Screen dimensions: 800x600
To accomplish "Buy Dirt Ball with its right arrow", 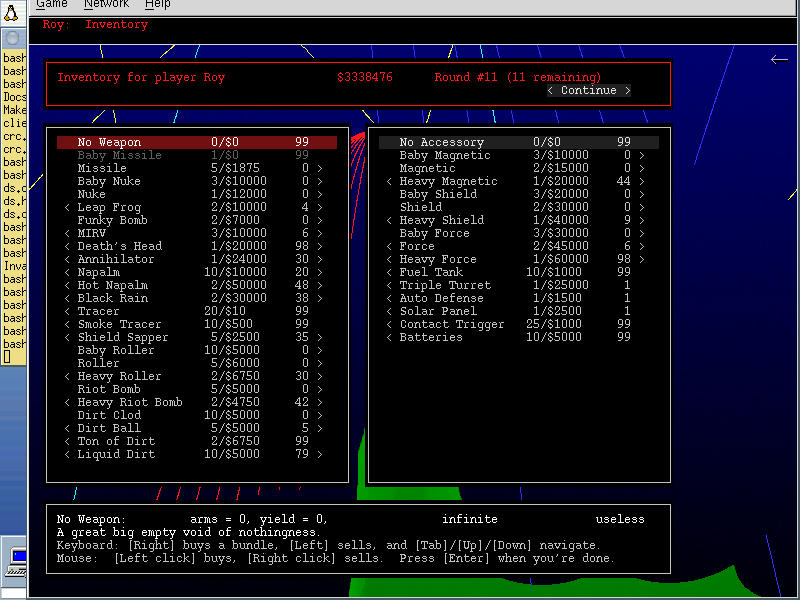I will [x=320, y=429].
